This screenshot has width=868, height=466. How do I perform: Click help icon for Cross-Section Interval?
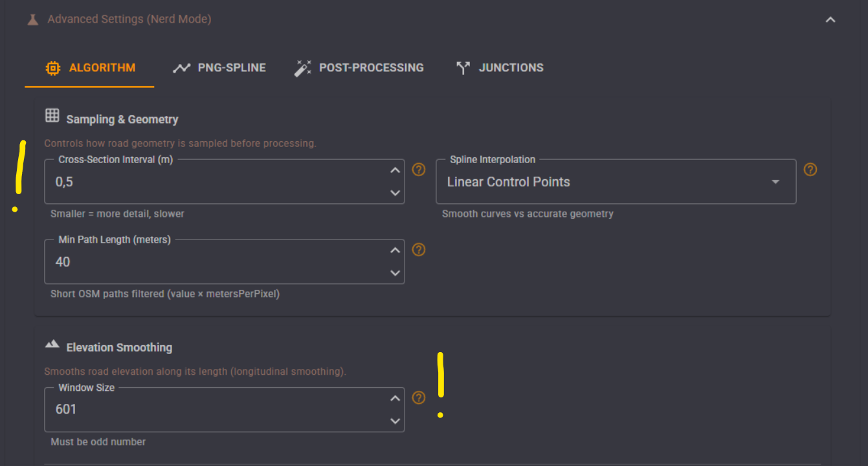419,170
